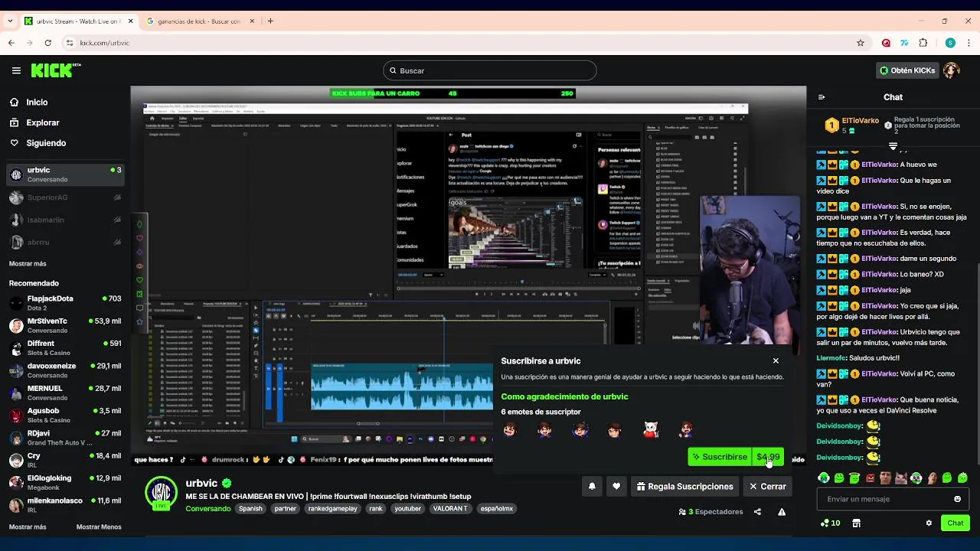This screenshot has width=980, height=551.
Task: Open the FlapjackDota channel
Action: click(x=65, y=303)
